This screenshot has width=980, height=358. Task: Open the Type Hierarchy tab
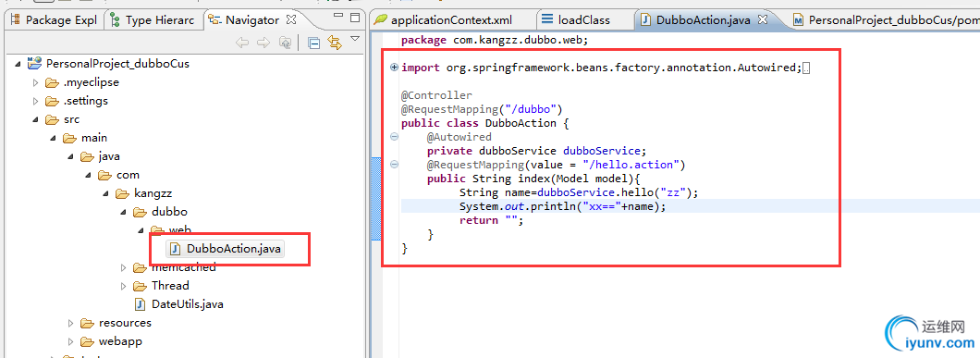[153, 20]
